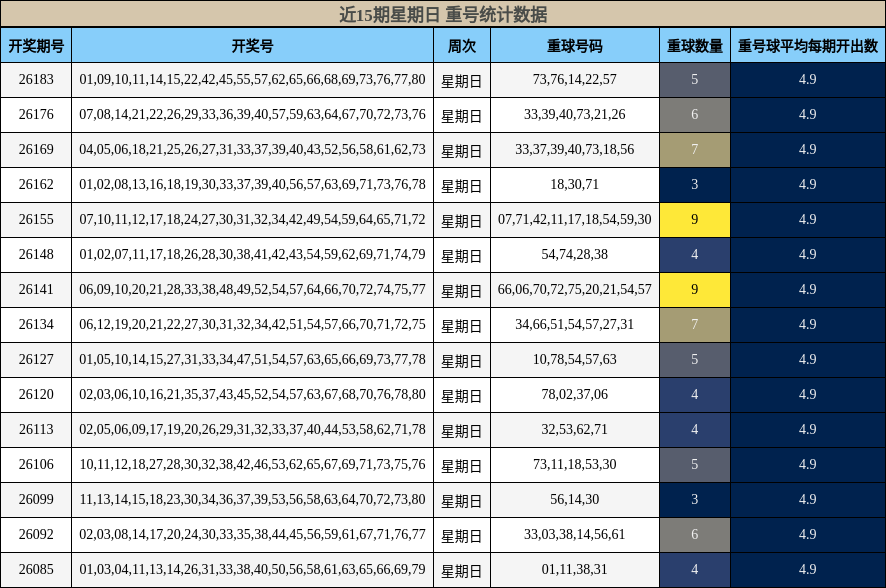This screenshot has width=886, height=588.
Task: Click repeat numbers 54,74,28,38
Action: coord(575,255)
